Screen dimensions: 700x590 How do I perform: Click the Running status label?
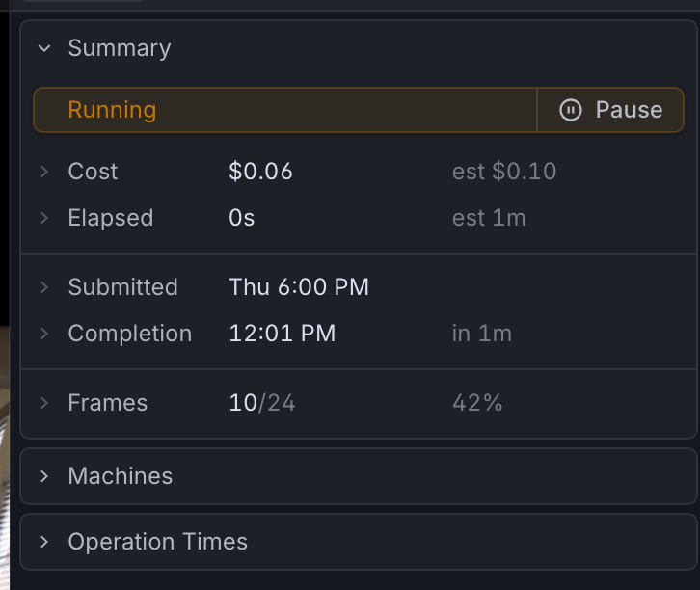[x=112, y=110]
